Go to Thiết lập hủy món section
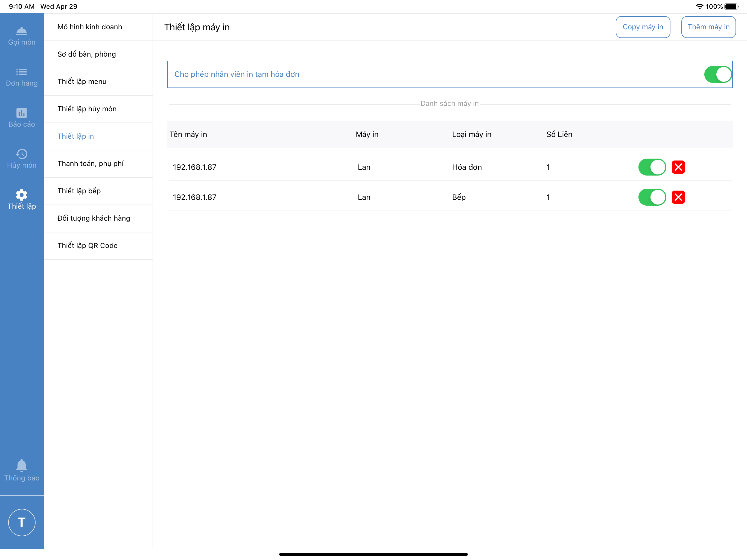The image size is (747, 560). tap(98, 109)
